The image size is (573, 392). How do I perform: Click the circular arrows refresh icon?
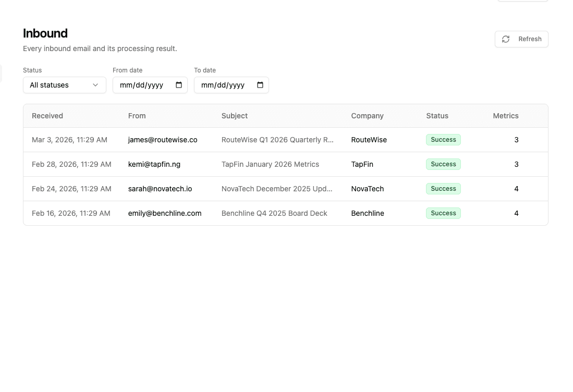click(506, 39)
